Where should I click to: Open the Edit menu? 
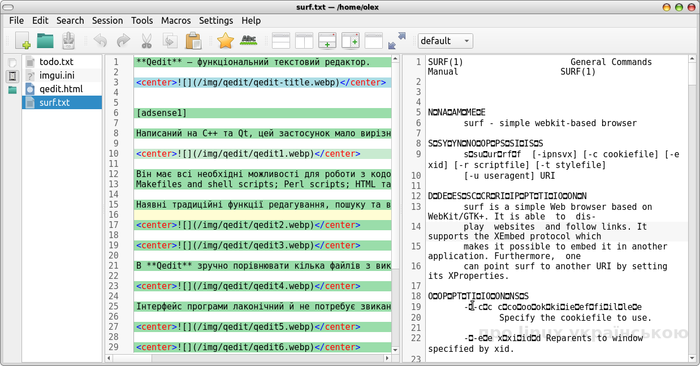(40, 21)
